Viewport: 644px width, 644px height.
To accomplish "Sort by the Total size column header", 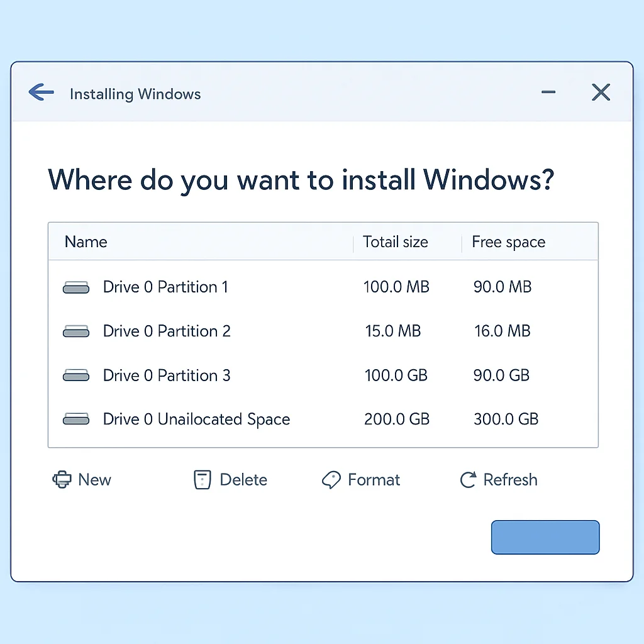I will [395, 242].
